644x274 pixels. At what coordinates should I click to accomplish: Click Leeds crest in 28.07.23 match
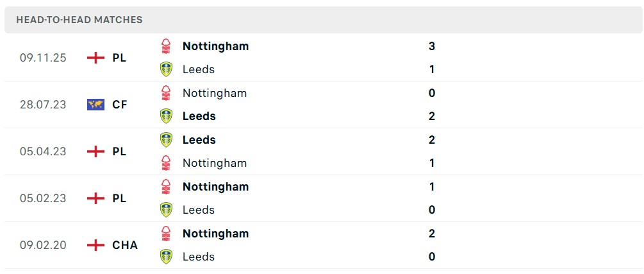(x=166, y=116)
